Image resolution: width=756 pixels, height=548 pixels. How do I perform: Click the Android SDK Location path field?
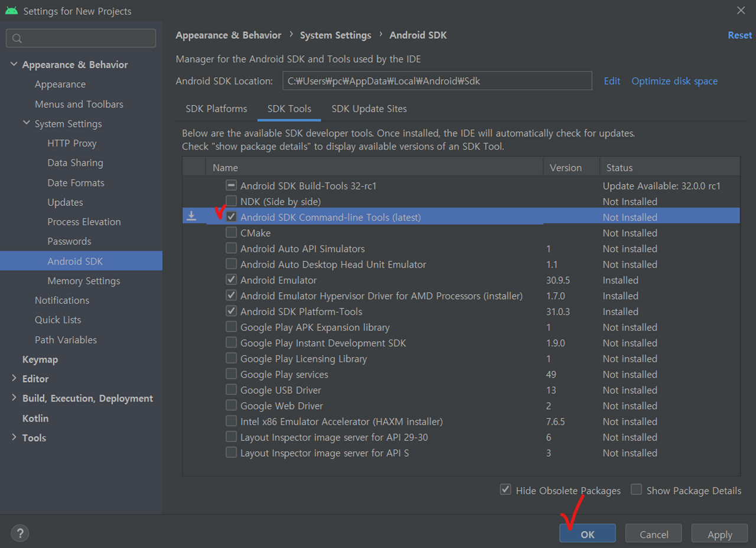click(x=437, y=81)
